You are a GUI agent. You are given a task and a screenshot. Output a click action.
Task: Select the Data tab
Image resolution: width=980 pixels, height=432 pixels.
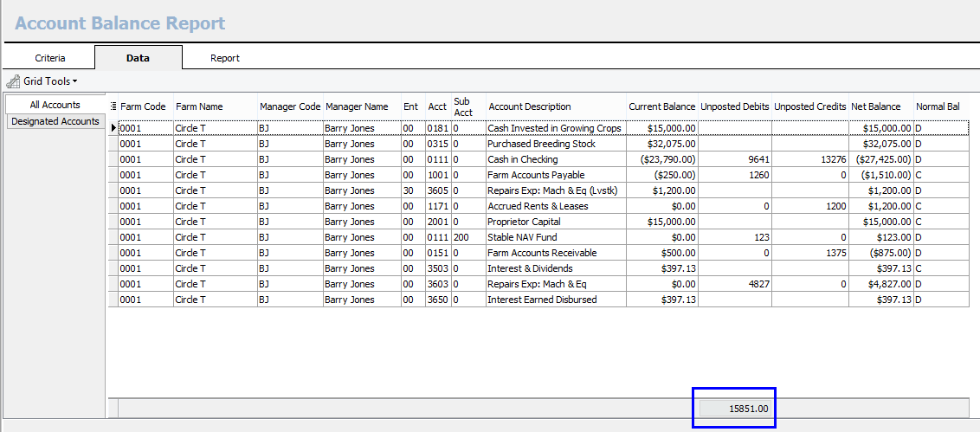tap(138, 58)
